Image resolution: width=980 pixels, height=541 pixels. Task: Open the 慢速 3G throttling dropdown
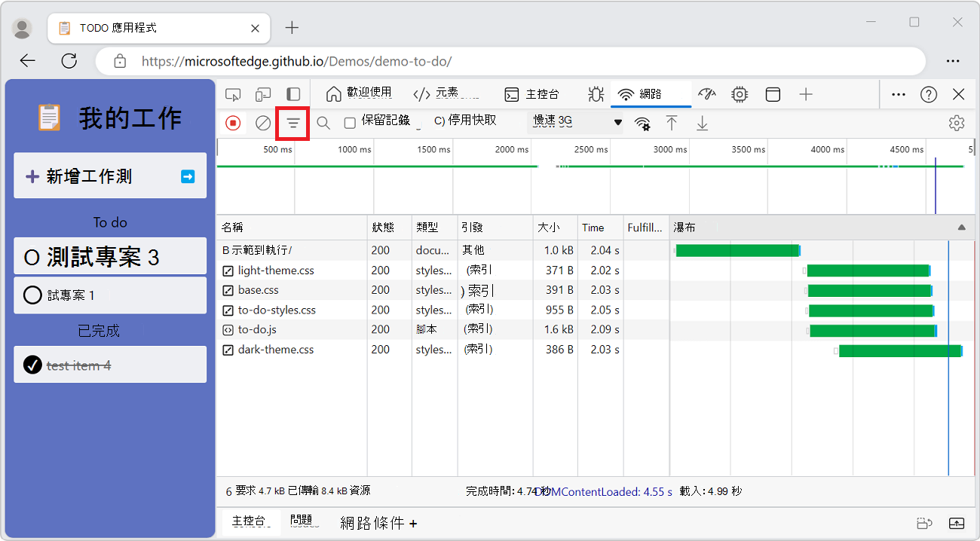(x=575, y=122)
